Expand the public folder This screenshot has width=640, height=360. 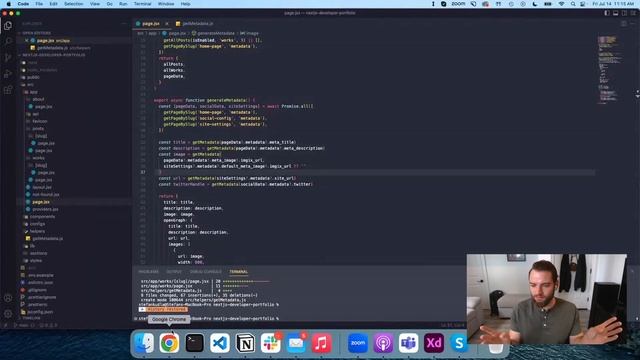33,77
